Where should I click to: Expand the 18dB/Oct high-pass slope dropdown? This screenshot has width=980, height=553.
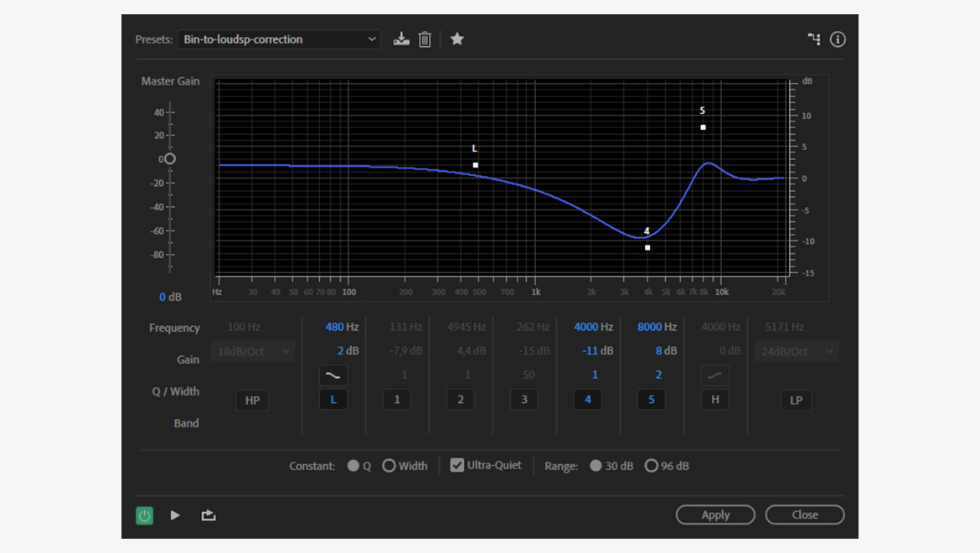(252, 352)
